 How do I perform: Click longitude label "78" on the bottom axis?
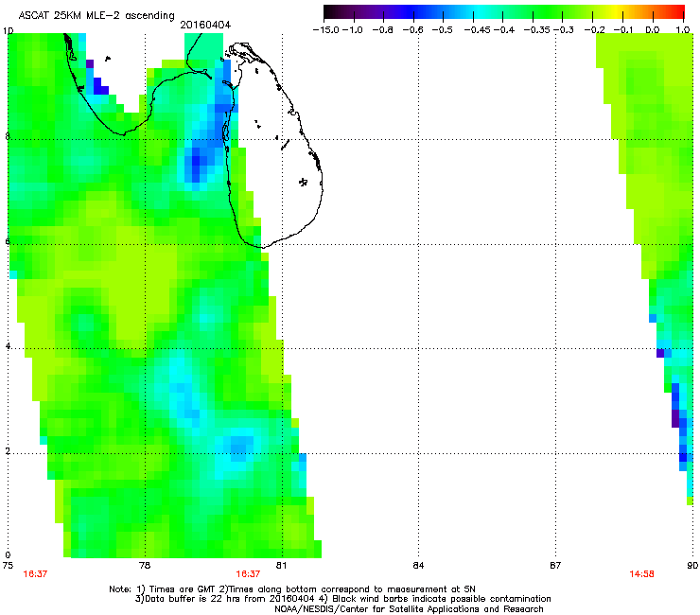pos(145,566)
